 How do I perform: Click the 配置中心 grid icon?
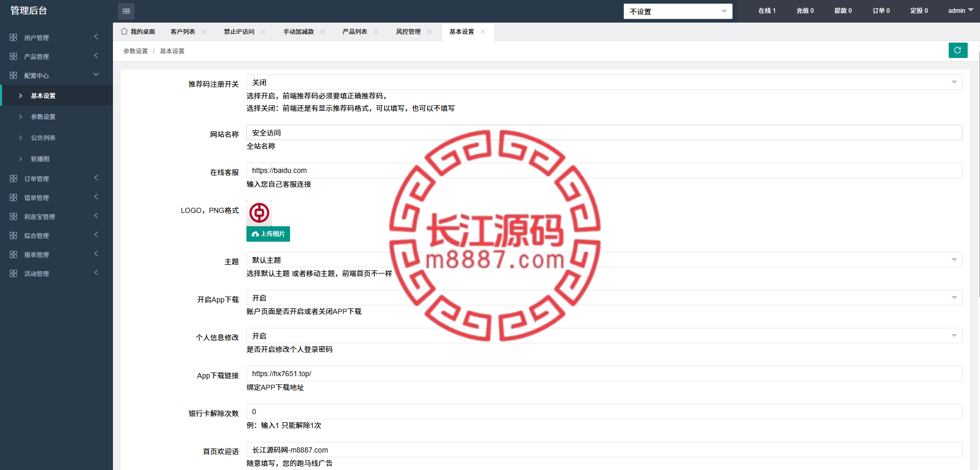[13, 75]
